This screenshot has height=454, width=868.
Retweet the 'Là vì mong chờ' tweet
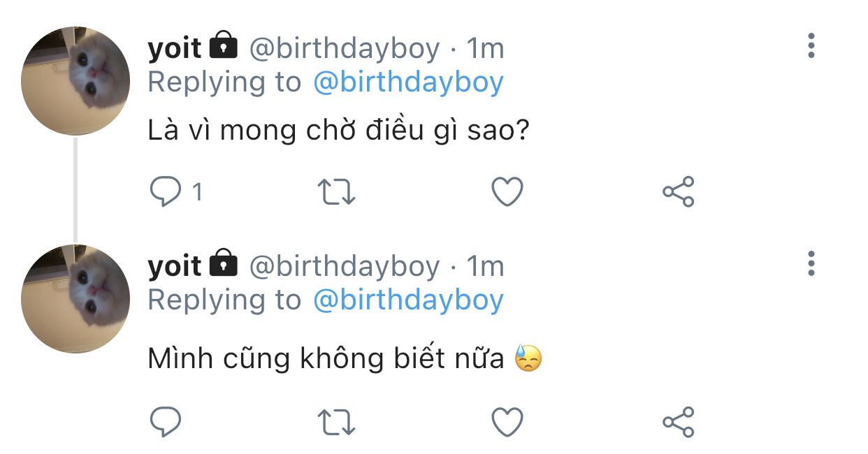click(337, 191)
